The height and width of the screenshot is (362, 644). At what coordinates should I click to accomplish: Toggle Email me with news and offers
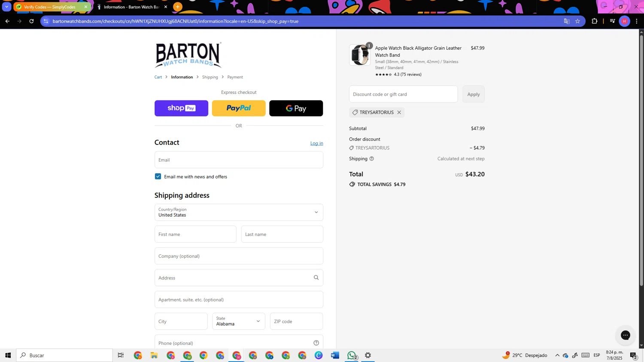[x=158, y=176]
